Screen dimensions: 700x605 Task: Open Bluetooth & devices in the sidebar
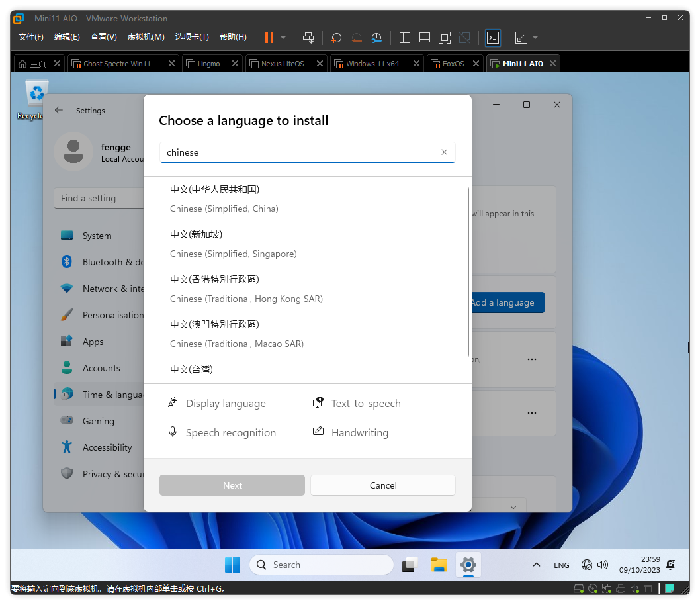coord(99,262)
